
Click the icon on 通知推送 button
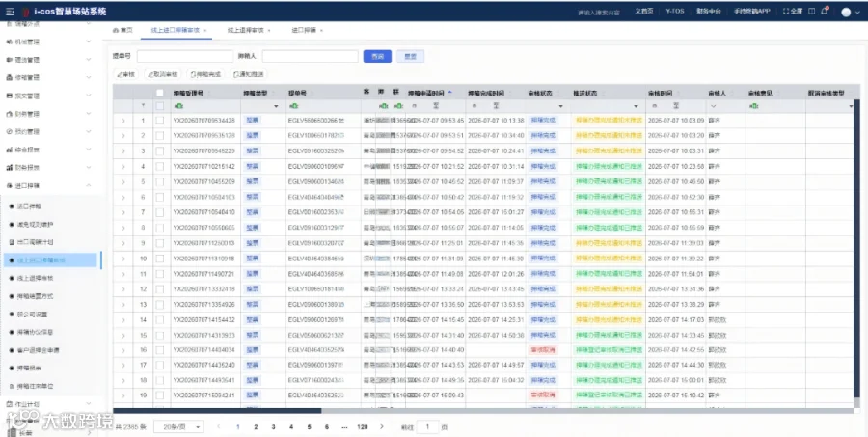[236, 74]
